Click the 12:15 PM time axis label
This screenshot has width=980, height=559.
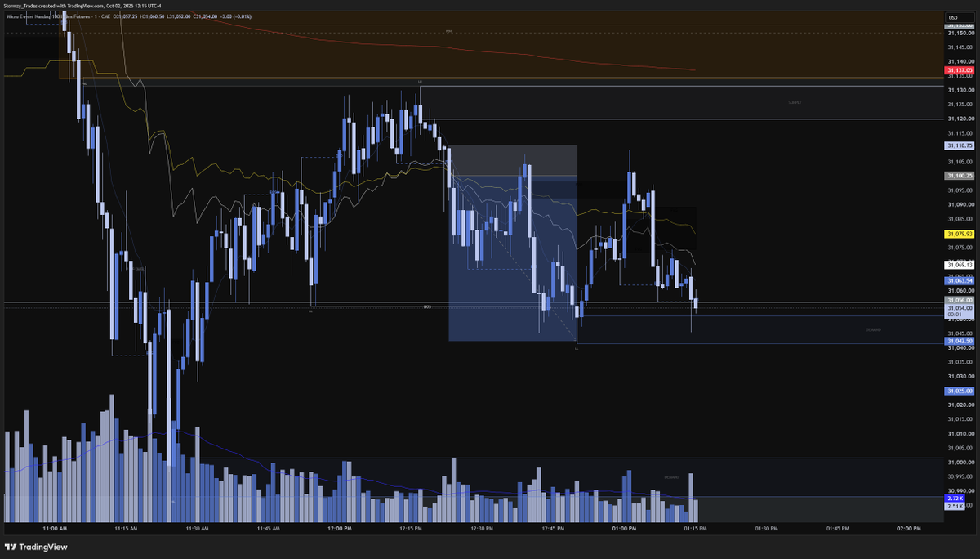[x=410, y=529]
